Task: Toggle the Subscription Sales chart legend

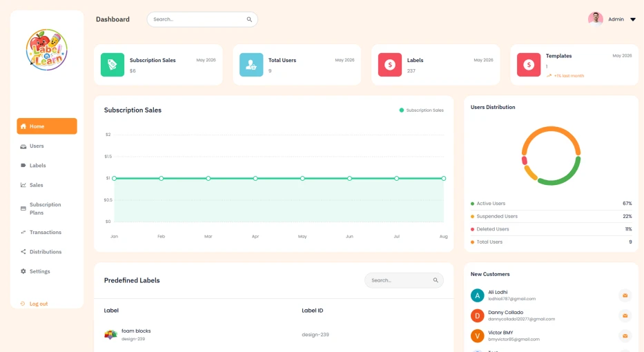Action: coord(421,110)
